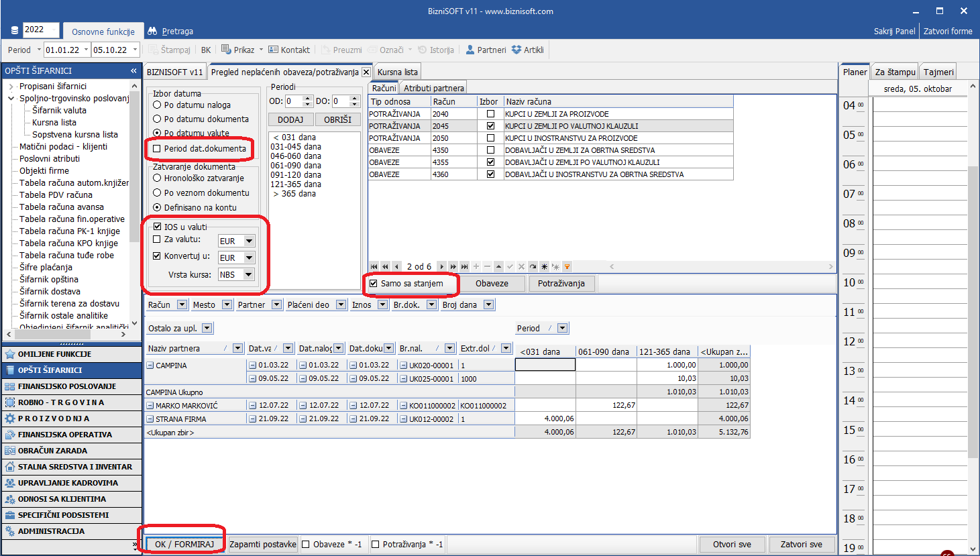Image resolution: width=980 pixels, height=556 pixels.
Task: Open the Pretraga search with binoculars icon
Action: [170, 31]
